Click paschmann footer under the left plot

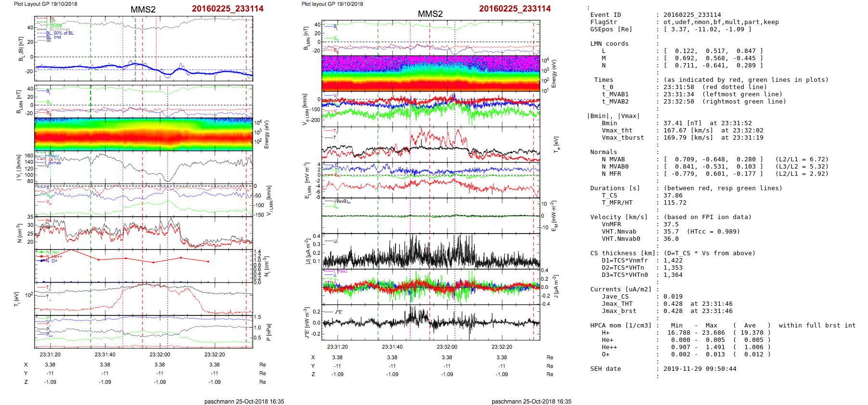(244, 401)
